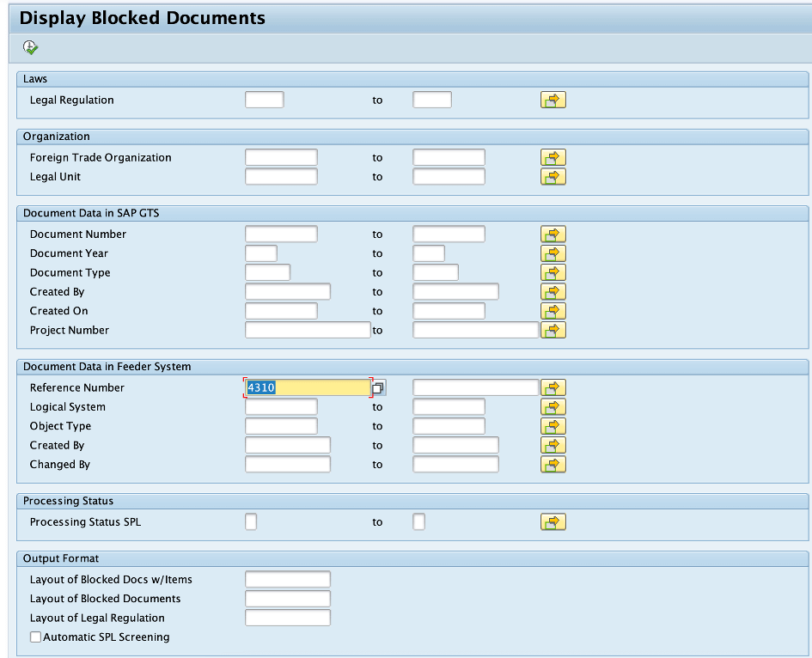
Task: Open multiple selection for Created On
Action: 553,311
